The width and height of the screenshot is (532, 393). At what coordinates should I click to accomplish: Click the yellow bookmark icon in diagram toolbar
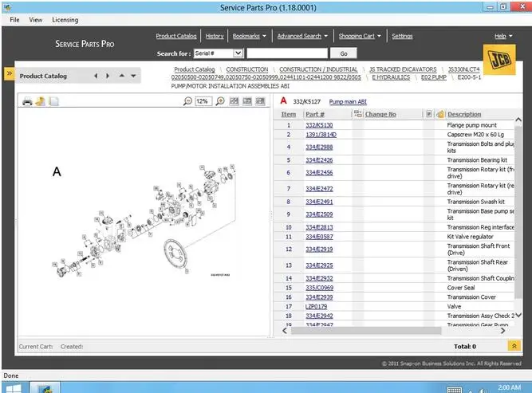(x=41, y=101)
